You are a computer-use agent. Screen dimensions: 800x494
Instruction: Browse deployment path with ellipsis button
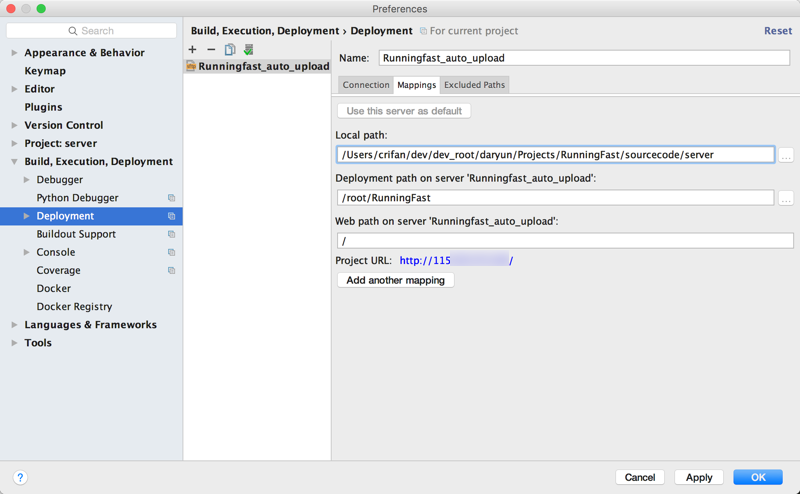click(786, 198)
